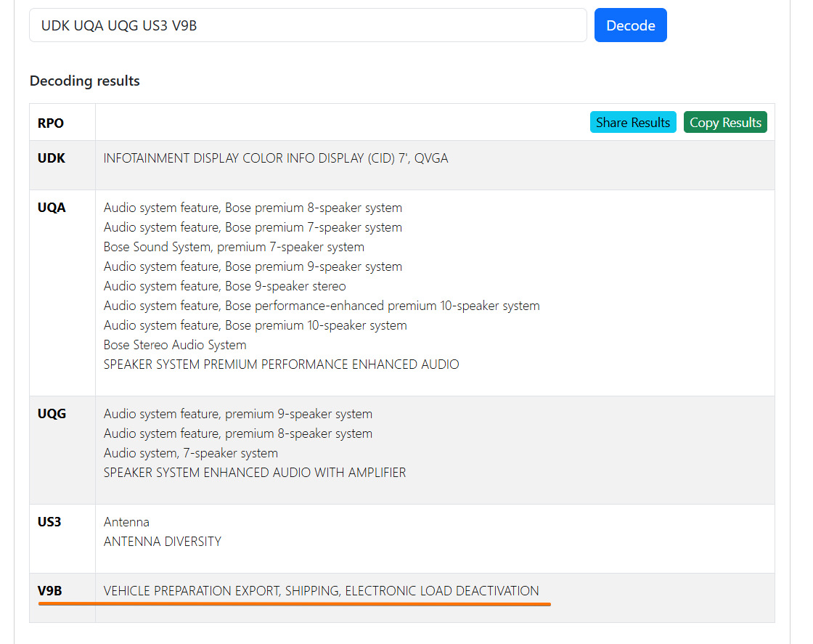Select the V9B code cell
Viewport: 813px width, 644px height.
(62, 598)
